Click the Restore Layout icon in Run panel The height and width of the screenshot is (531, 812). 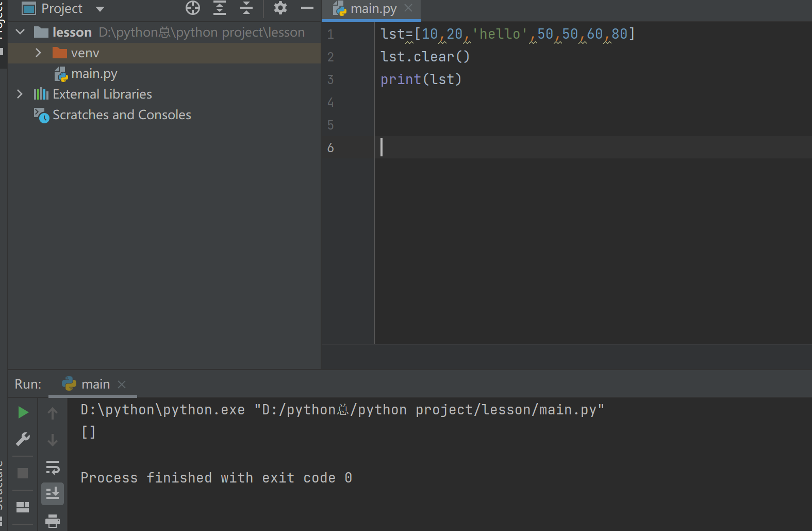pos(23,507)
